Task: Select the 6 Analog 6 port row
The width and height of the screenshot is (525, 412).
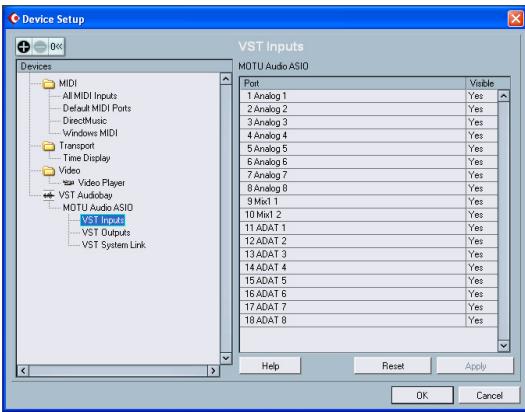Action: coord(369,162)
